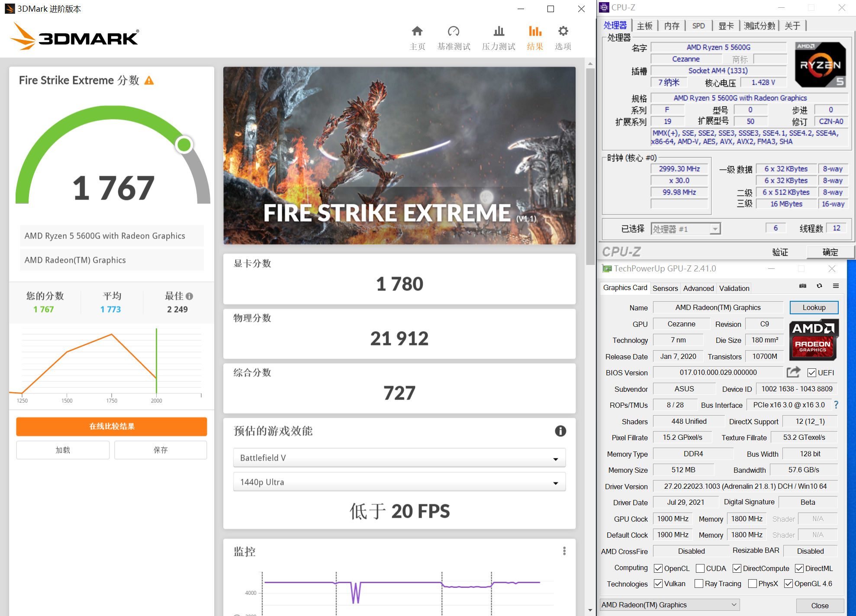Toggle OpenGL 4.6 checkbox
Viewport: 856px width, 616px height.
click(788, 584)
